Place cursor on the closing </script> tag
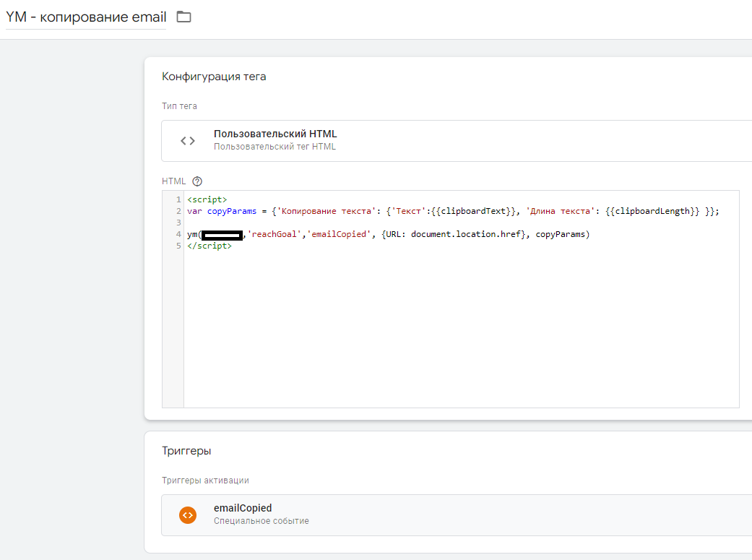Screen dimensions: 752x560 209,246
